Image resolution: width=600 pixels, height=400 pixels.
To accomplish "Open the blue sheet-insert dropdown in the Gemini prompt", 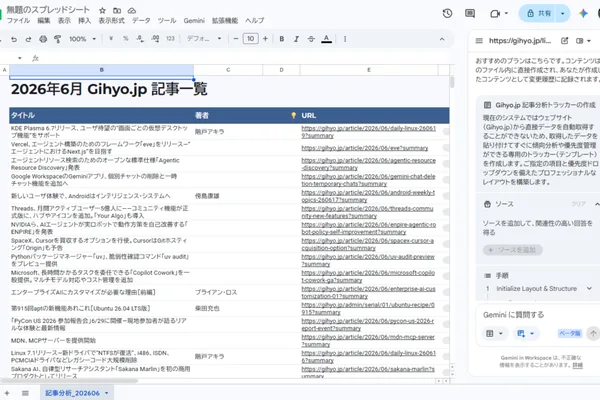I will pyautogui.click(x=525, y=333).
